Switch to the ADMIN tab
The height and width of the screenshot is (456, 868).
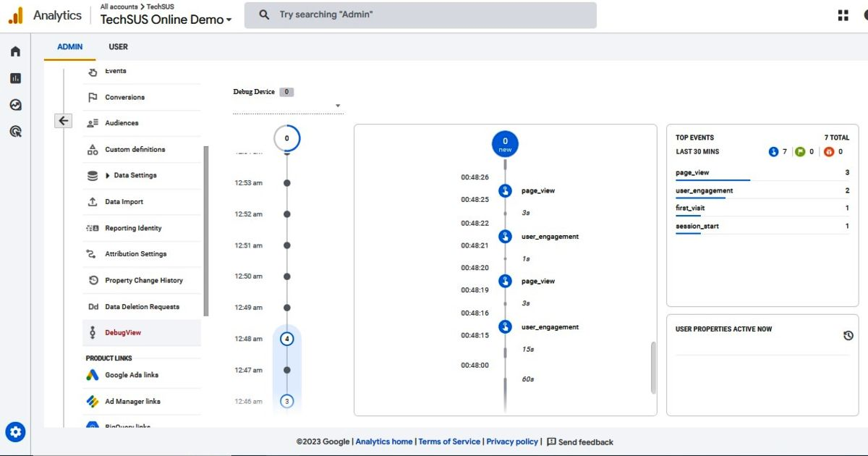coord(70,47)
